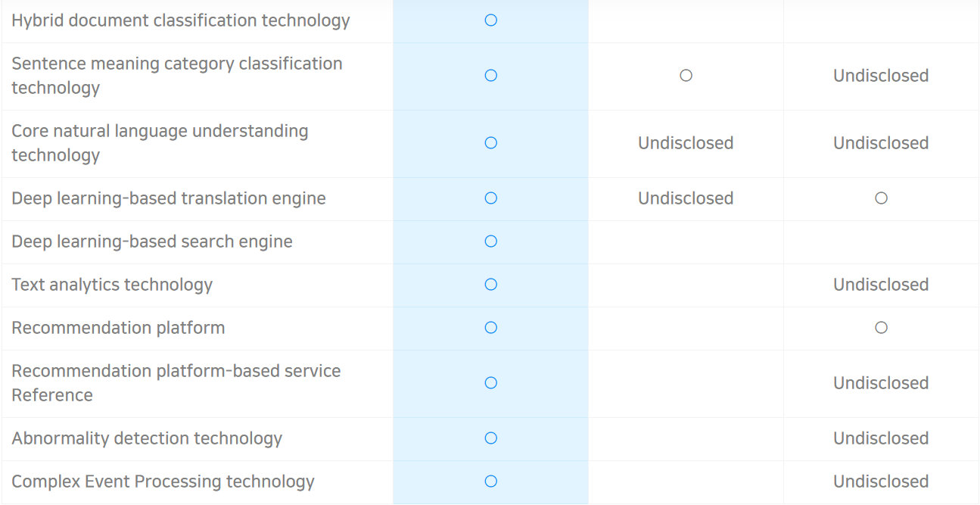Click gray circle in Recommendation platform row
This screenshot has width=980, height=505.
881,328
